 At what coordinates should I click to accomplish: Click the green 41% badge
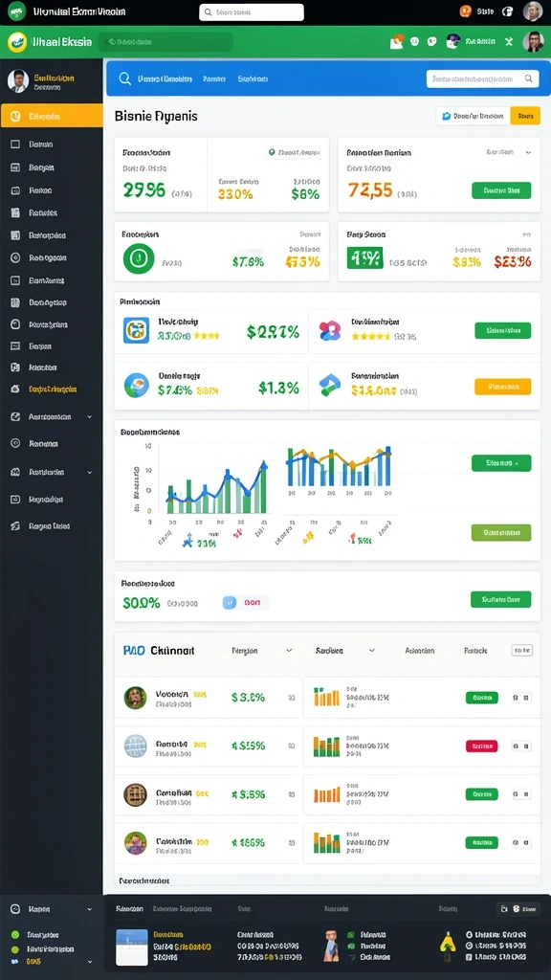[364, 257]
